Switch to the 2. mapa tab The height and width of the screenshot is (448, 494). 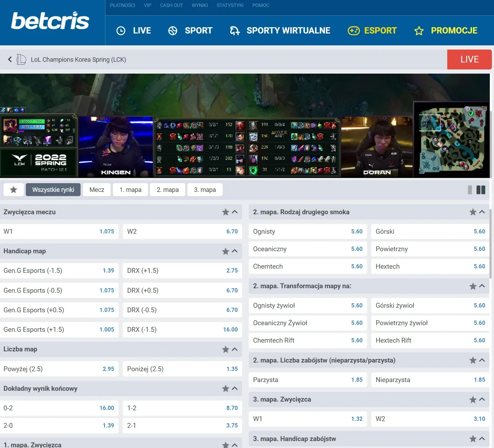coord(167,189)
